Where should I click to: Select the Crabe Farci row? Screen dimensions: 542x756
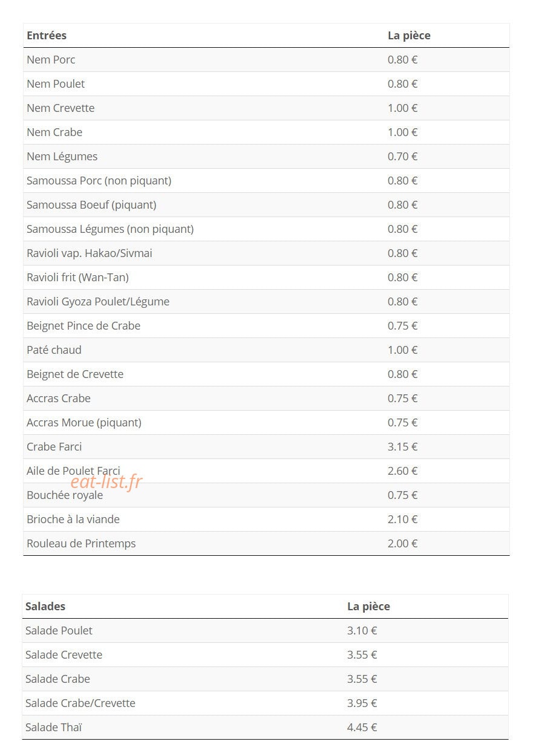[266, 447]
